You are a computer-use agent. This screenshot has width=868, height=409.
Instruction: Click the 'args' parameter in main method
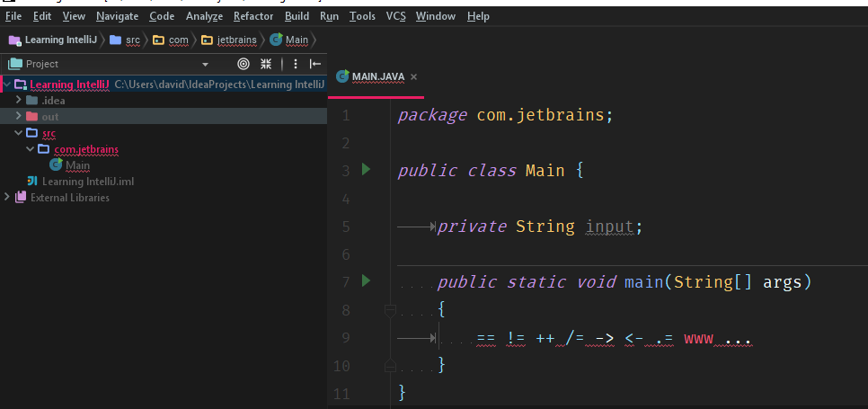pos(783,282)
